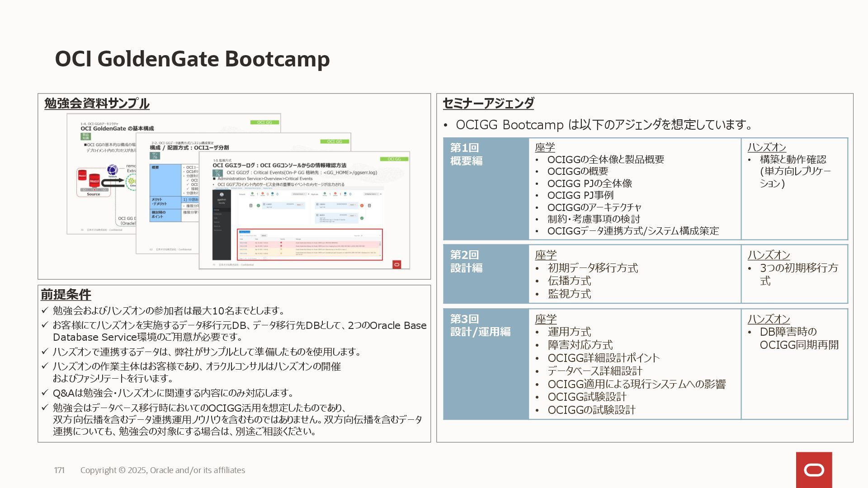This screenshot has height=488, width=868.
Task: Click the red Oracle logo in footer
Action: (814, 470)
